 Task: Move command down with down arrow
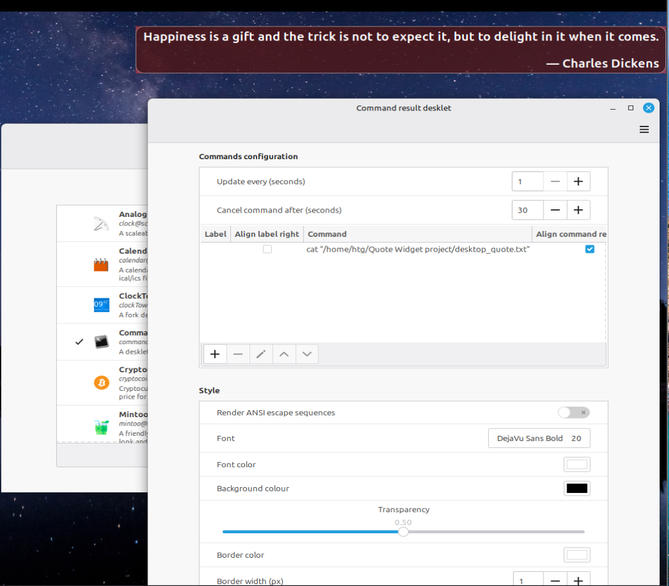click(307, 354)
